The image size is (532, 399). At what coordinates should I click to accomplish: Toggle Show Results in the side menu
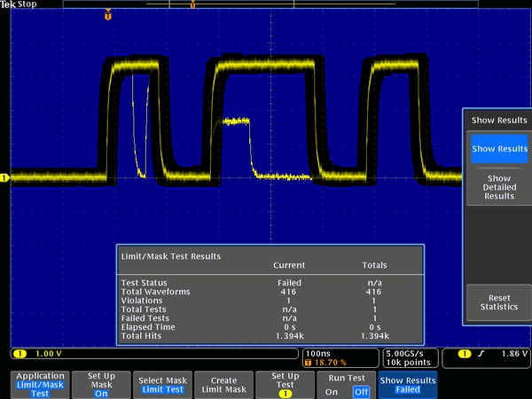[499, 149]
